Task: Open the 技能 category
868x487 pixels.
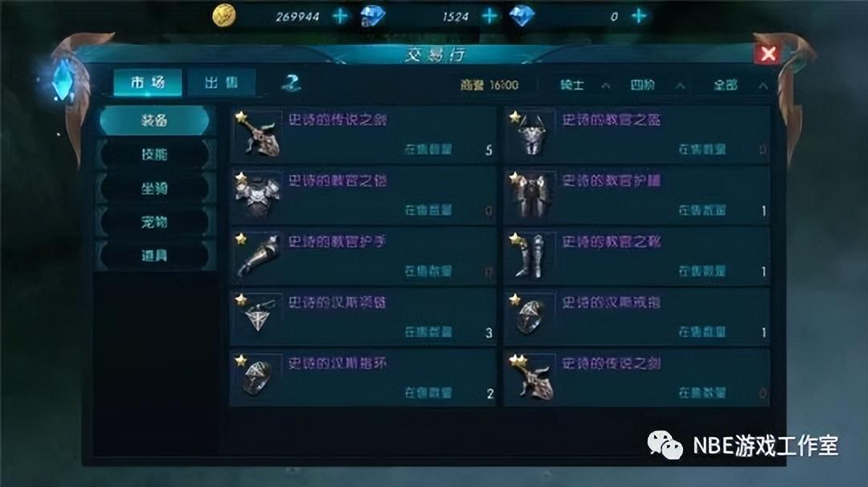Action: (x=154, y=153)
